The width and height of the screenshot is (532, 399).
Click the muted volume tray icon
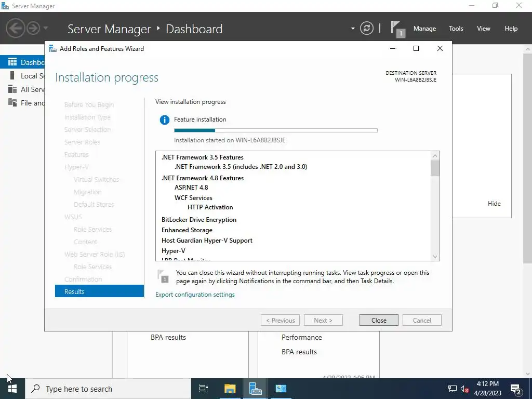465,389
